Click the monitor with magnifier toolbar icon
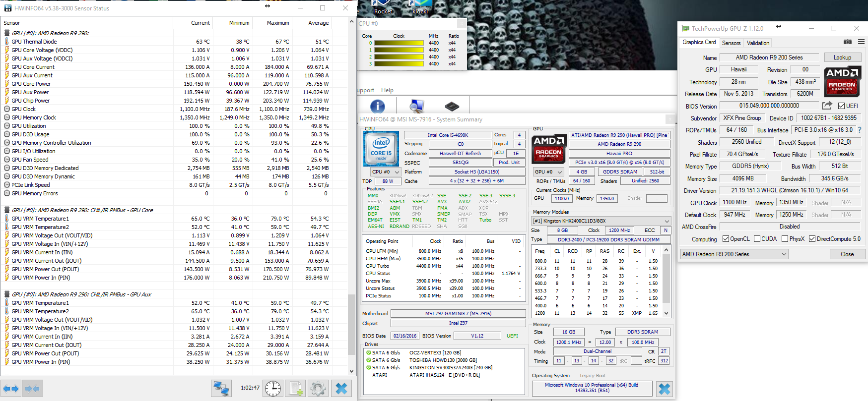Screen dimensions: 868x401 [416, 106]
